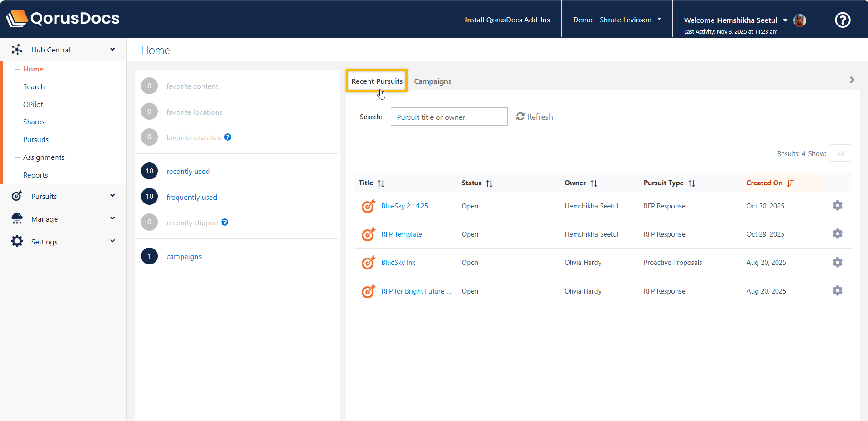868x421 pixels.
Task: Click the user avatar picture in header
Action: 799,20
